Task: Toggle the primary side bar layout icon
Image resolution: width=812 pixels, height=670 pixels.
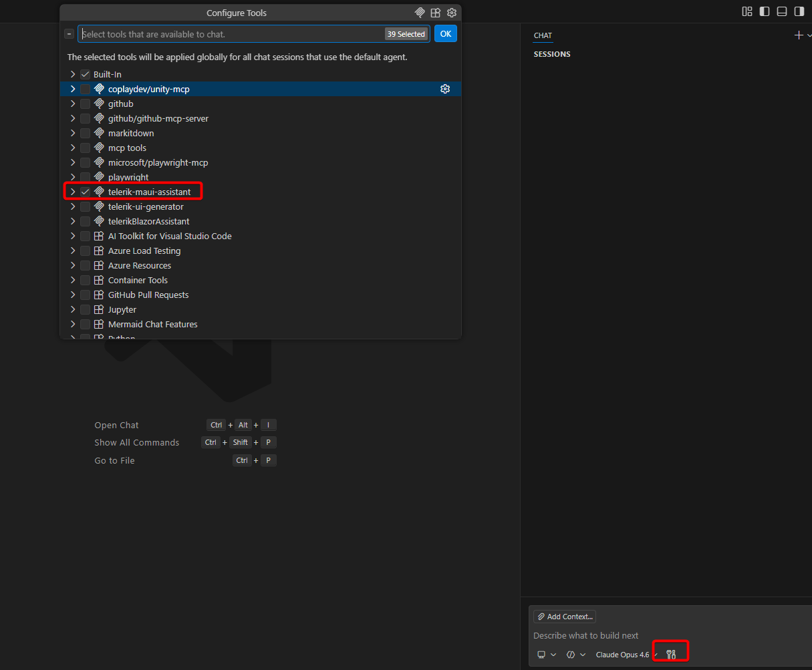Action: (x=765, y=11)
